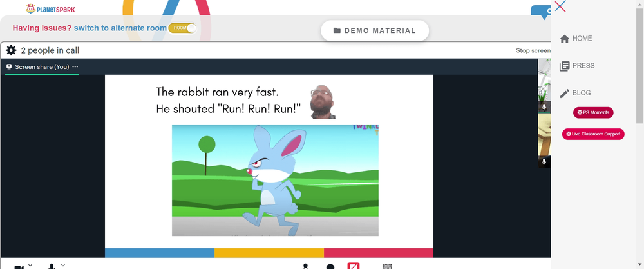Click the '2 people in call' text
644x269 pixels.
click(50, 50)
